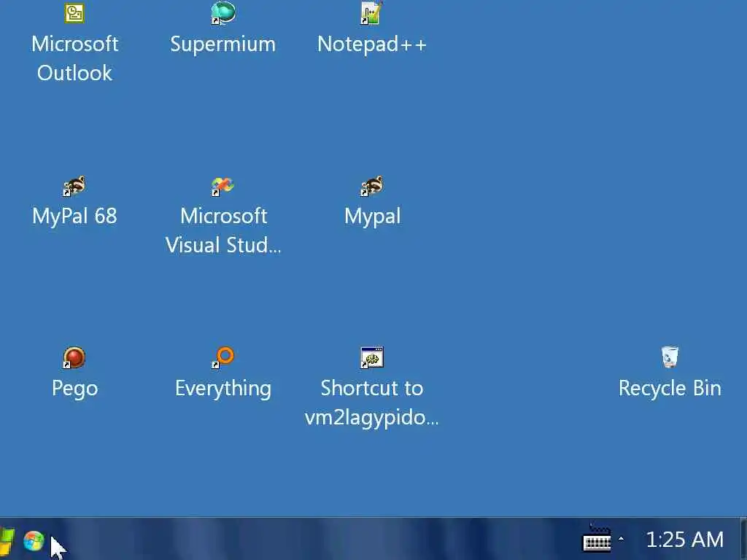The width and height of the screenshot is (747, 560).
Task: Click the Mypal browser shortcut icon
Action: [x=371, y=186]
